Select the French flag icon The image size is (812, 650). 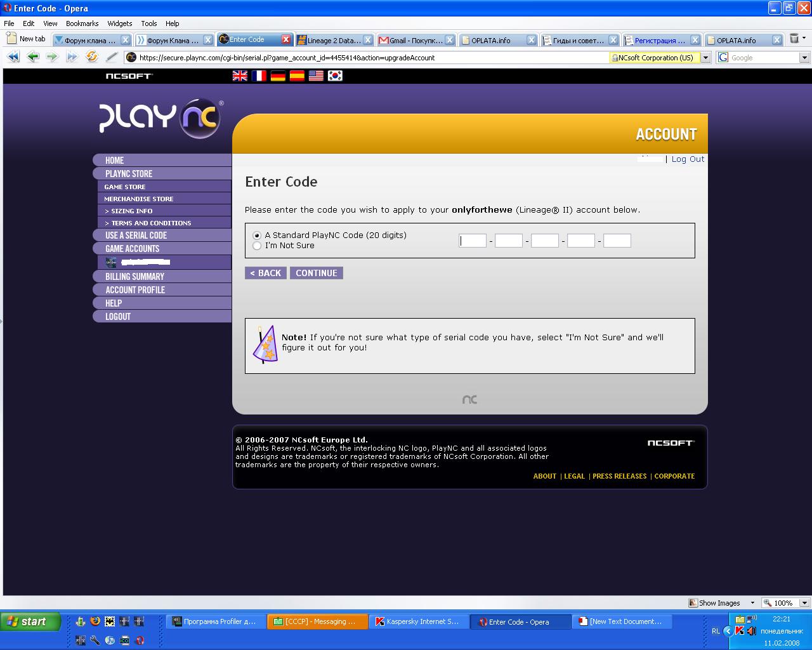pyautogui.click(x=259, y=76)
